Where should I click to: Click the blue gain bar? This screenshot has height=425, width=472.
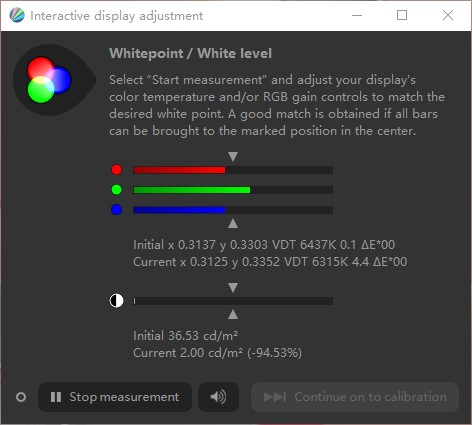233,210
